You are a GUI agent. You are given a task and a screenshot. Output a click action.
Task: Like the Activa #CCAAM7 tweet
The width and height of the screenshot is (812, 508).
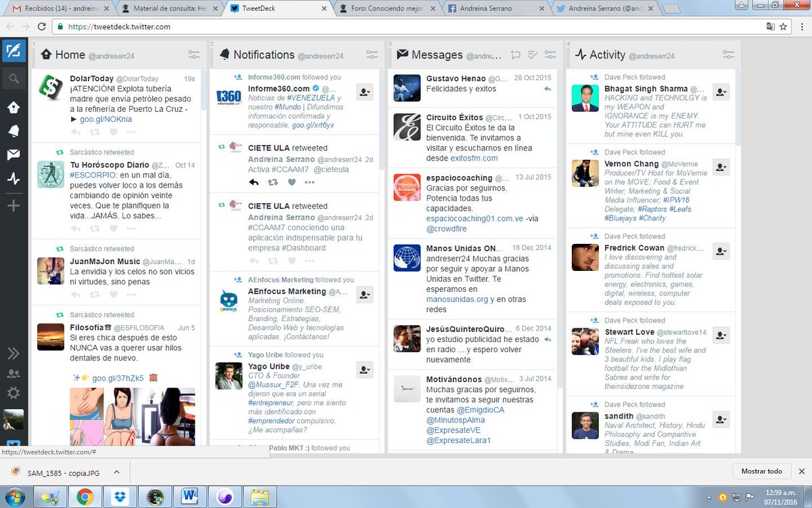point(292,182)
